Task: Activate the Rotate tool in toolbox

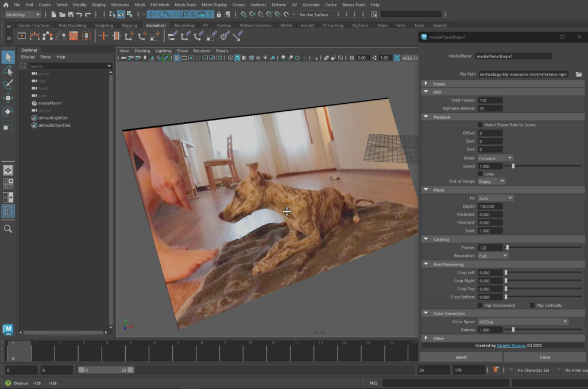Action: pos(8,111)
